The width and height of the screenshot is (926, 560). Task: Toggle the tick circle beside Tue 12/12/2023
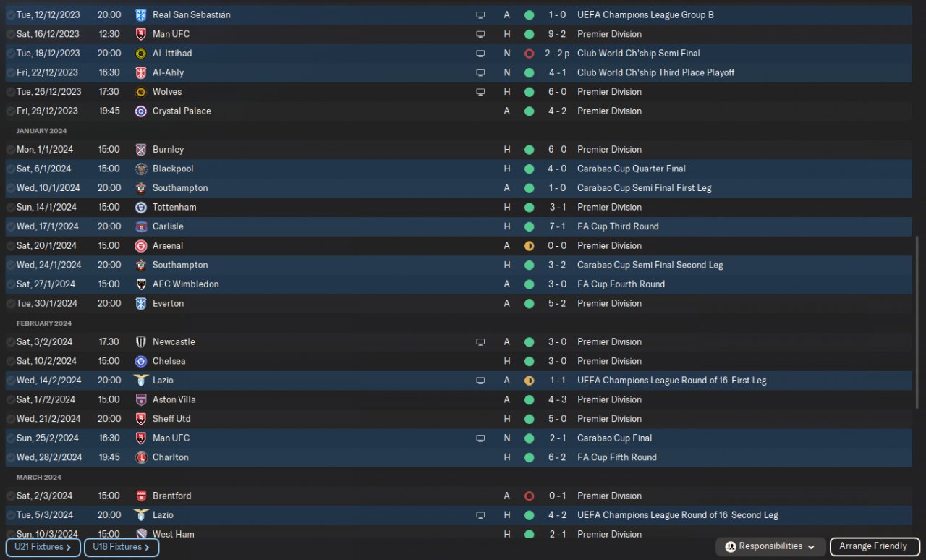click(10, 14)
